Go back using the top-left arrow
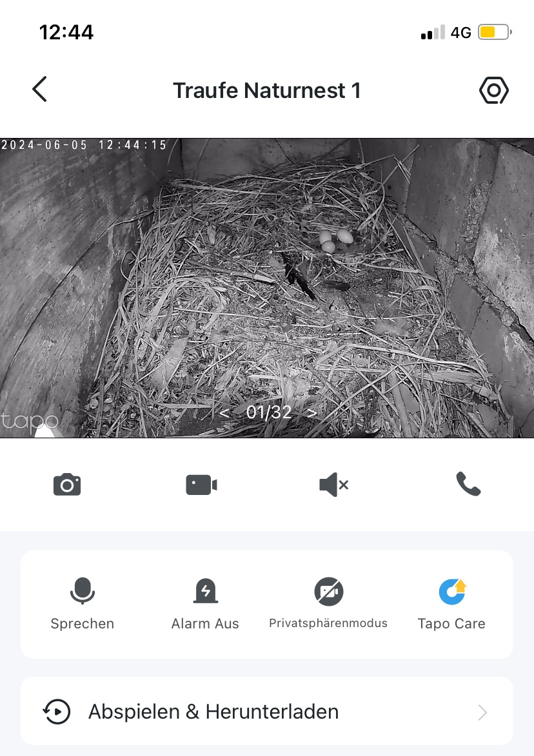 coord(39,89)
